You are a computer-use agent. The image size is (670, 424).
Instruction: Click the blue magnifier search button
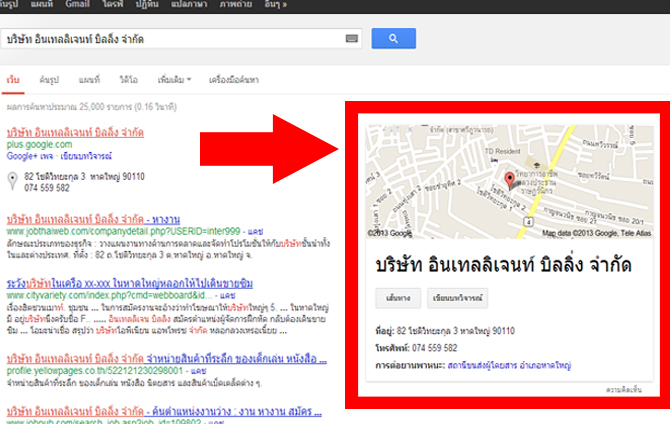393,38
